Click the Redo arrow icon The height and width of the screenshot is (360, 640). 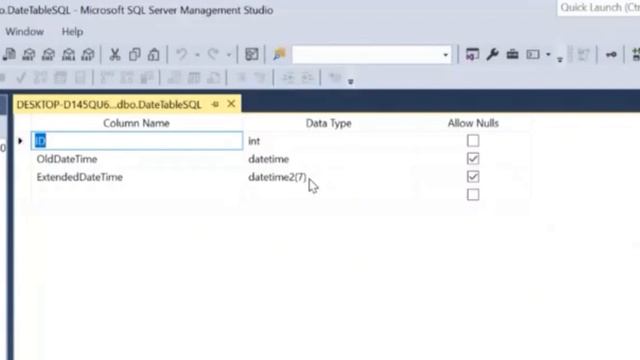(x=213, y=54)
